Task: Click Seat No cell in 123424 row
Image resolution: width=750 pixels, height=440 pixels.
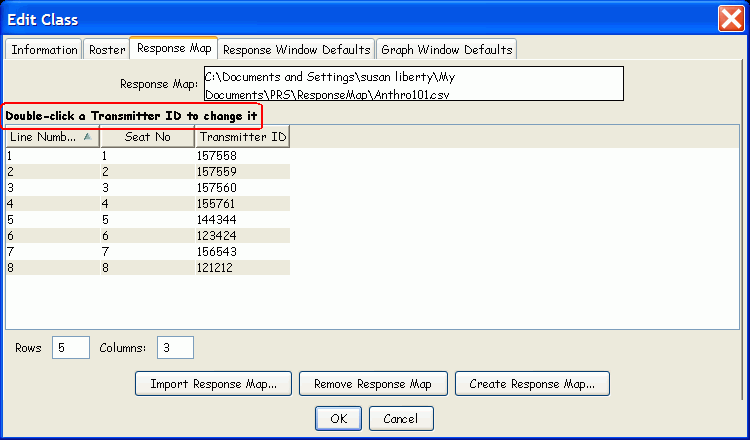Action: [147, 236]
